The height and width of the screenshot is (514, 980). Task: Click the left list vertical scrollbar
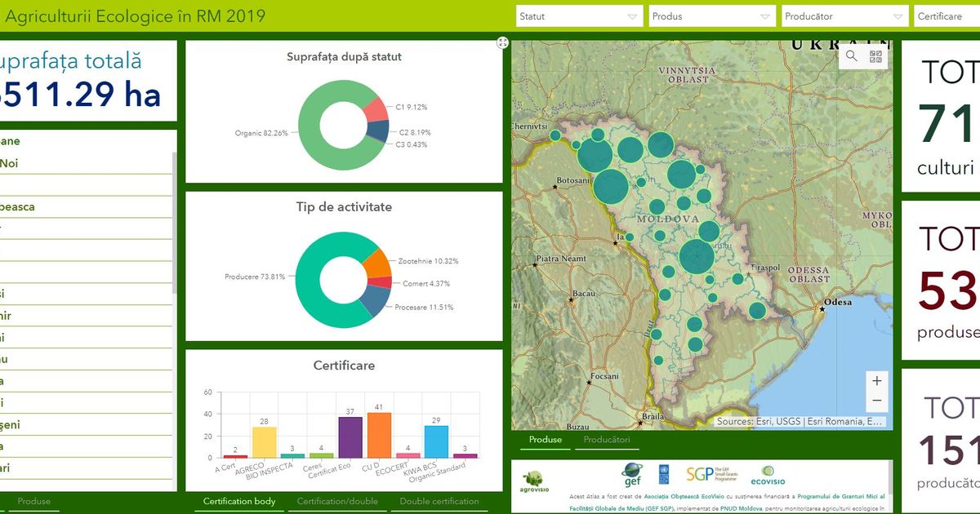click(174, 222)
